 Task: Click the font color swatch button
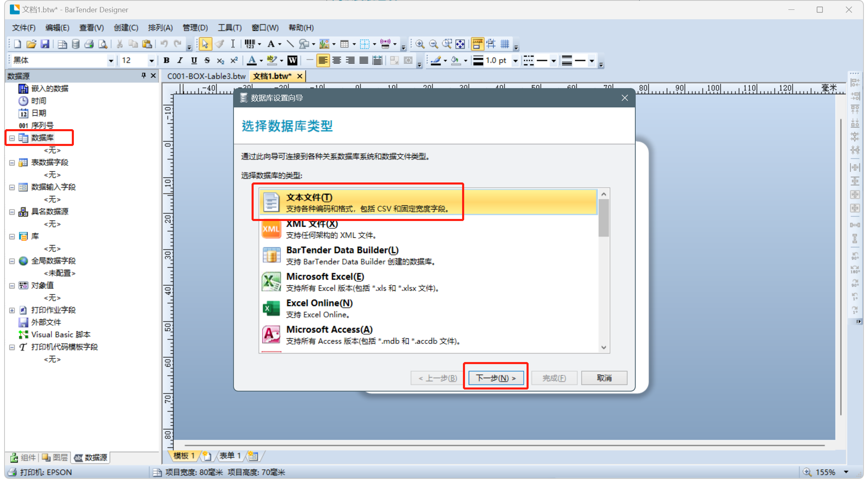252,61
